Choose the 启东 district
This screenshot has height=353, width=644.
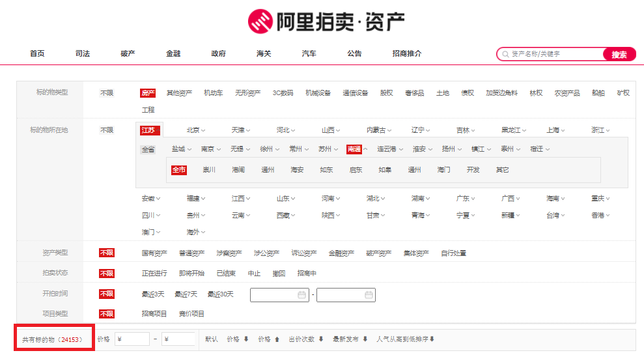pos(356,170)
